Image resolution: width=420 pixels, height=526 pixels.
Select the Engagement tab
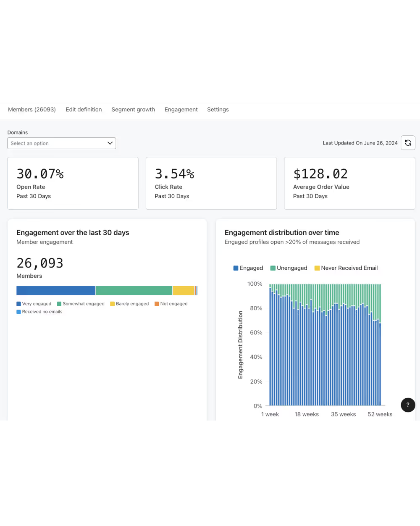pyautogui.click(x=181, y=110)
